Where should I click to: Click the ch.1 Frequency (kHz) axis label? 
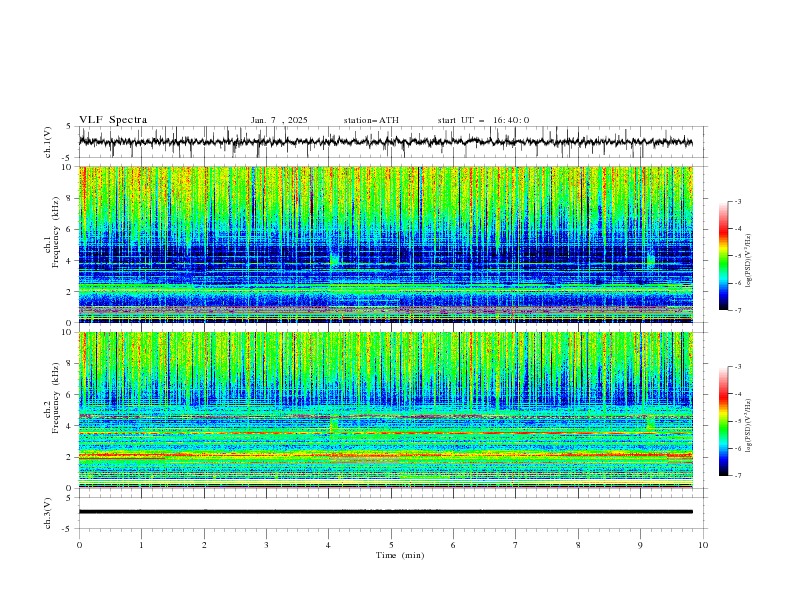pos(51,232)
